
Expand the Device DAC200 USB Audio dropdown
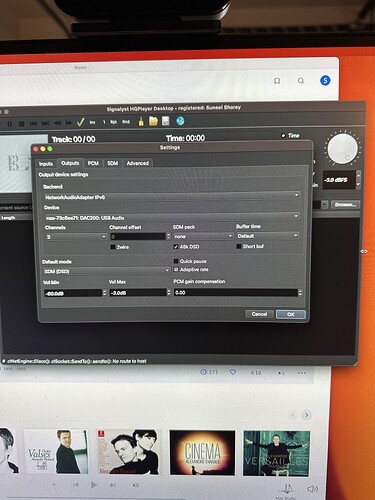[172, 217]
